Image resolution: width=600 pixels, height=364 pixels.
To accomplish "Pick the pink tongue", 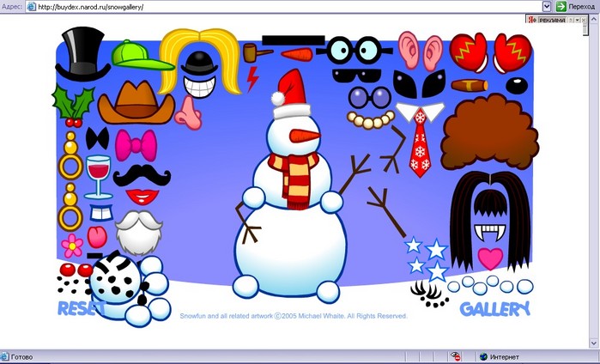I will click(x=97, y=237).
